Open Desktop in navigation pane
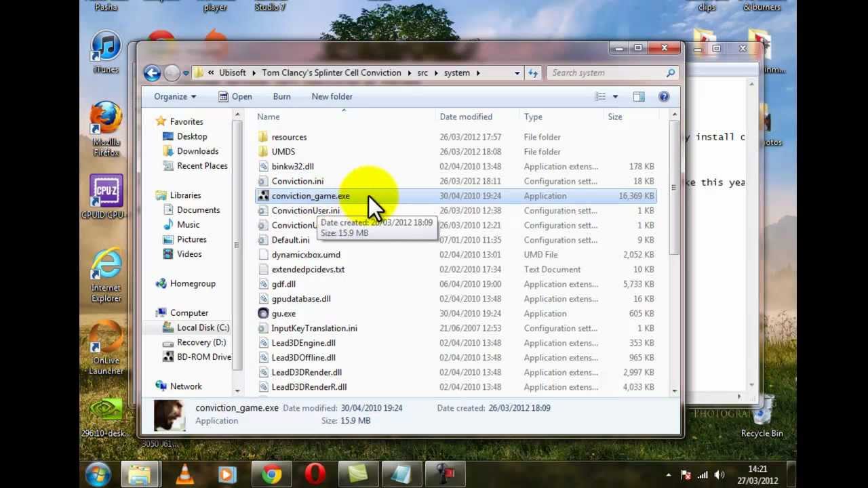 tap(191, 136)
